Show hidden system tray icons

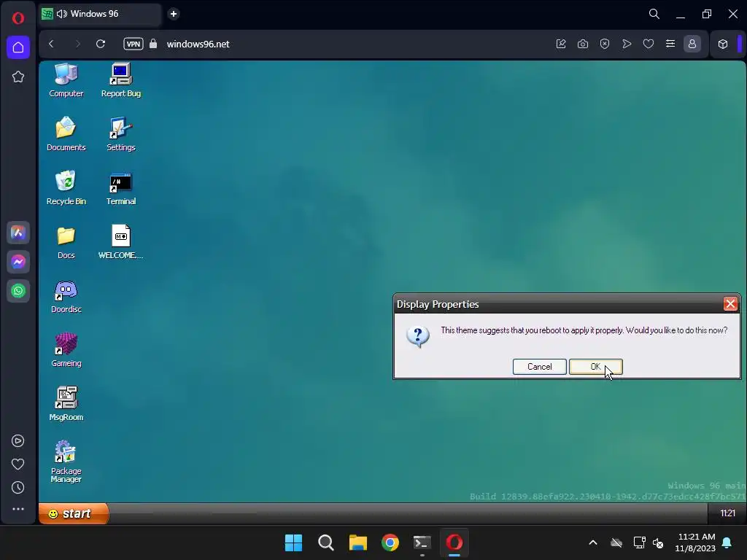pyautogui.click(x=593, y=542)
